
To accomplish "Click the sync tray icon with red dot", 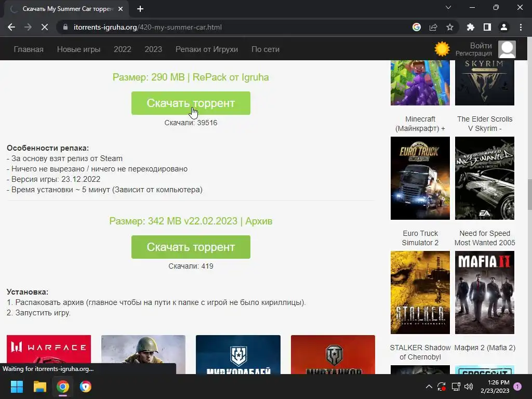I will [442, 387].
